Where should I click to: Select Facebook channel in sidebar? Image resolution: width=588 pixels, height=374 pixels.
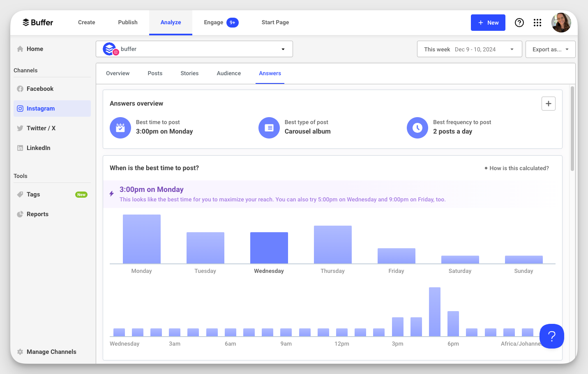[40, 89]
